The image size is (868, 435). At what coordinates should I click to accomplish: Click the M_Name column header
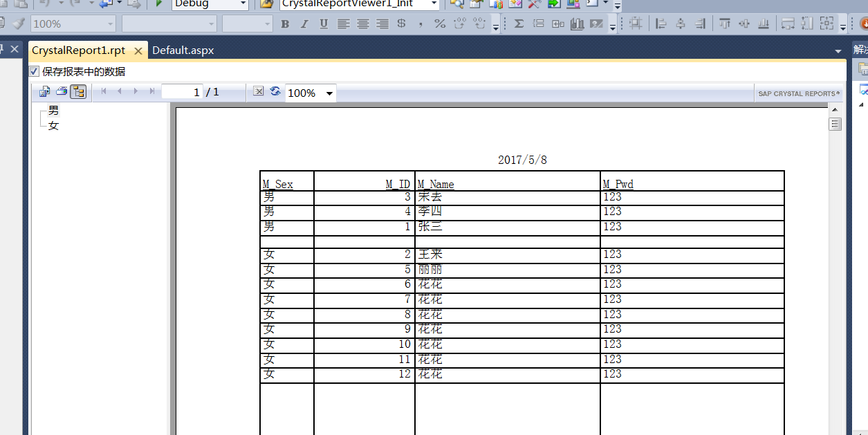tap(436, 184)
